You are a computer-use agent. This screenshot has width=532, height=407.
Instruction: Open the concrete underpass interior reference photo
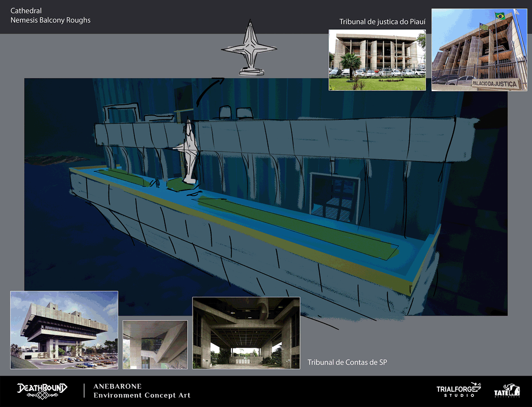point(246,333)
